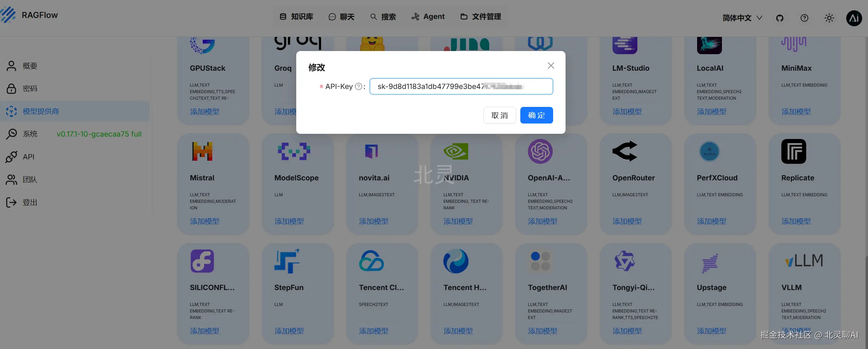
Task: Open the user avatar menu
Action: [854, 18]
